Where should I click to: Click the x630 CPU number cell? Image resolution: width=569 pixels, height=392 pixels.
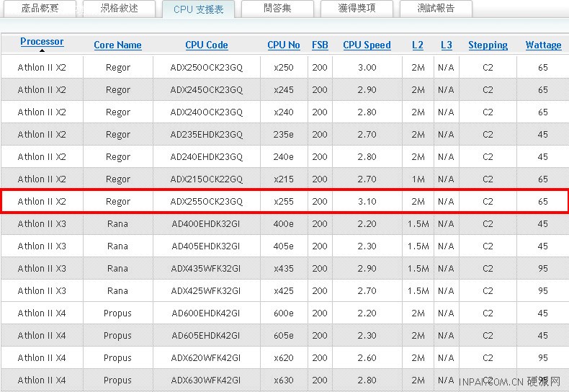284,380
